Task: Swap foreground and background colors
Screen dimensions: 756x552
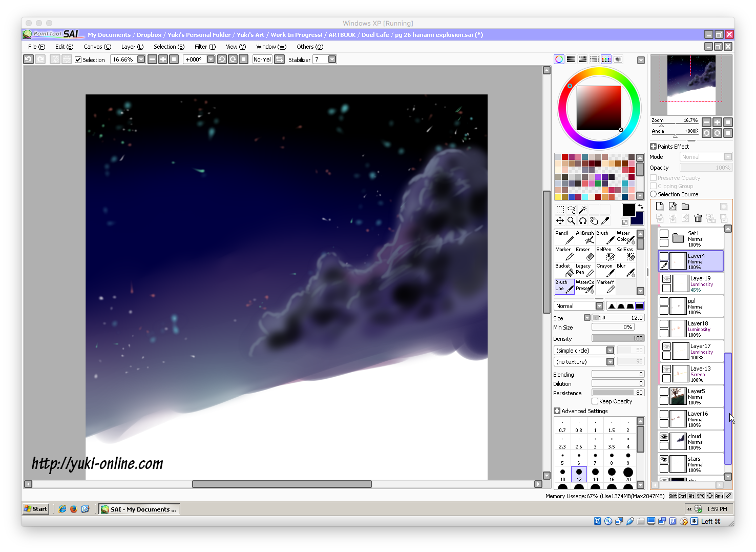Action: tap(640, 207)
